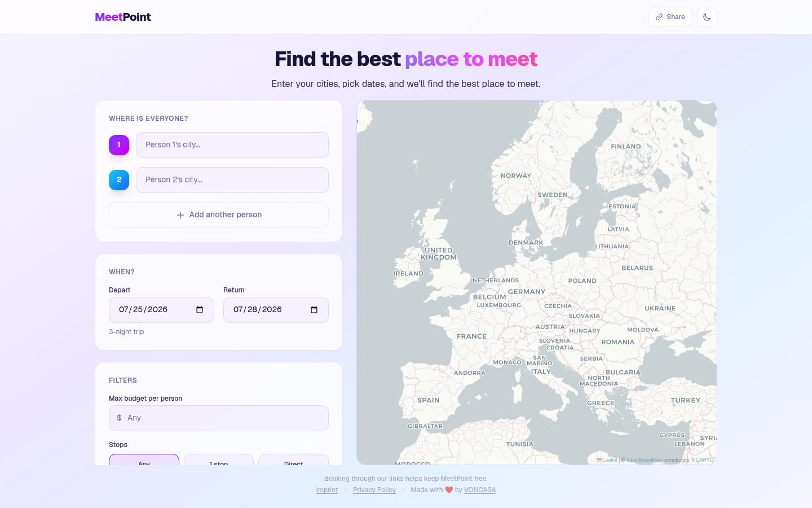Click BELARUS label on the map
Viewport: 812px width, 508px height.
point(637,268)
